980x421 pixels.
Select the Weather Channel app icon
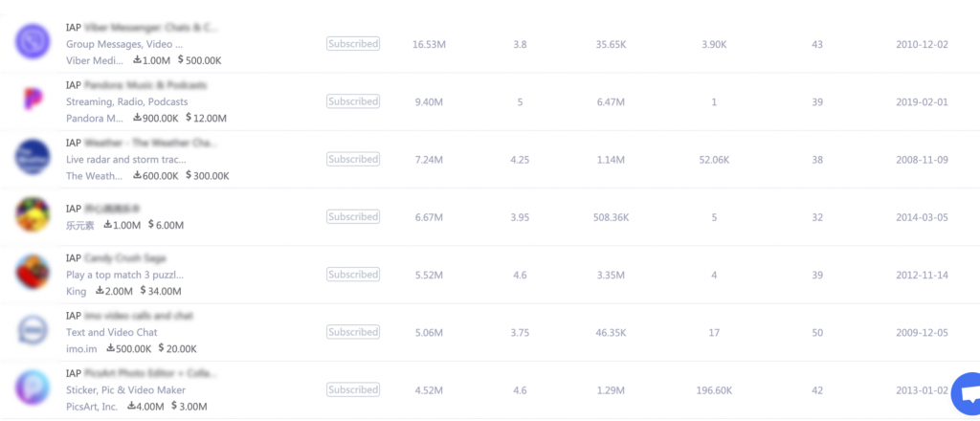(x=33, y=157)
